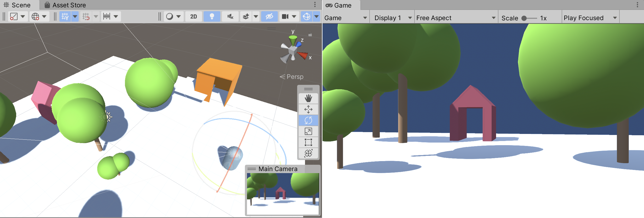The height and width of the screenshot is (218, 644).
Task: Toggle 2D scene view mode
Action: pyautogui.click(x=193, y=16)
